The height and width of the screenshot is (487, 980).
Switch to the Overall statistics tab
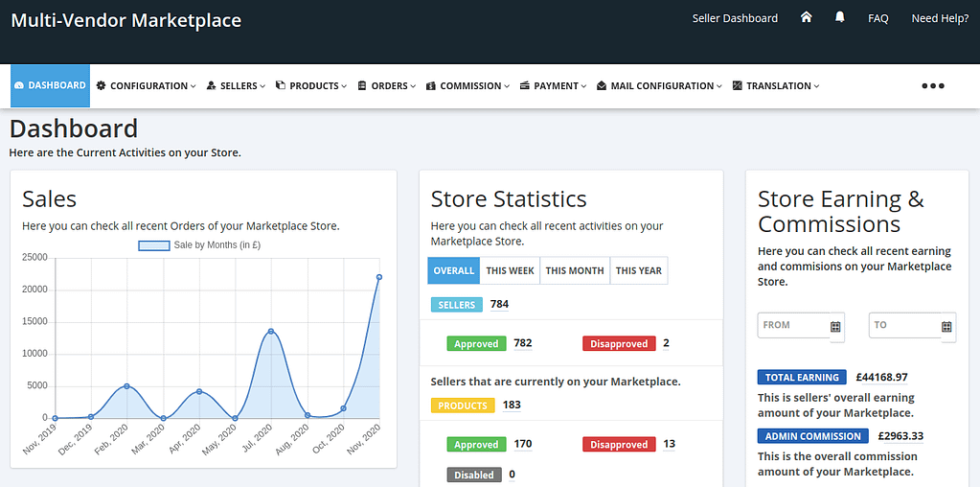pyautogui.click(x=454, y=270)
